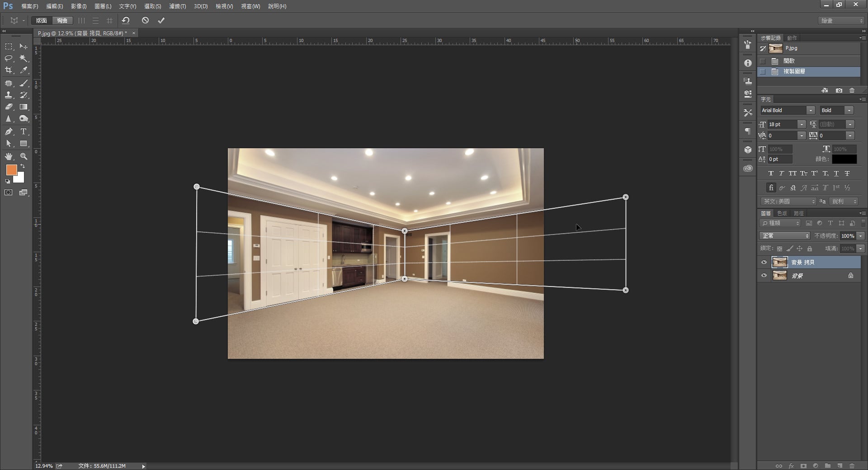868x470 pixels.
Task: Create a new snapshot with the camera icon
Action: (x=839, y=90)
